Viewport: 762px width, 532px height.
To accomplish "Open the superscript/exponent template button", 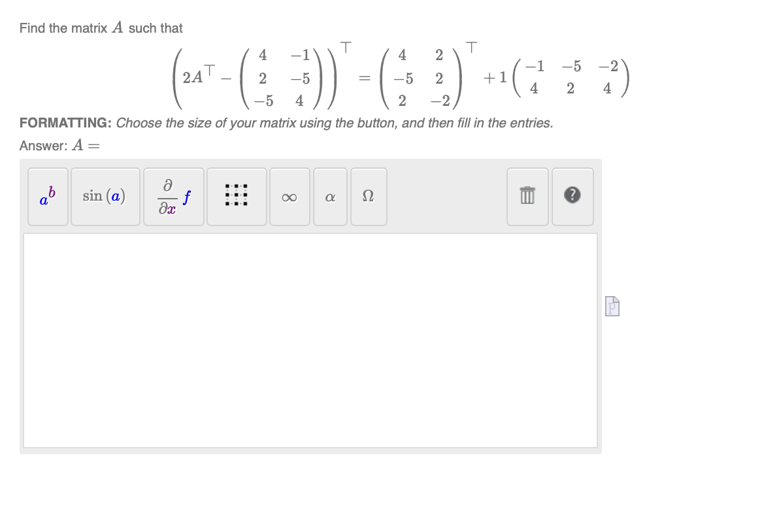I will click(48, 197).
